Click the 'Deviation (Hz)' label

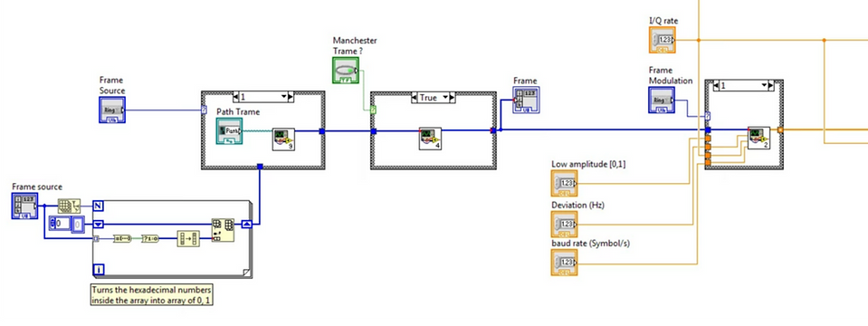pyautogui.click(x=578, y=205)
